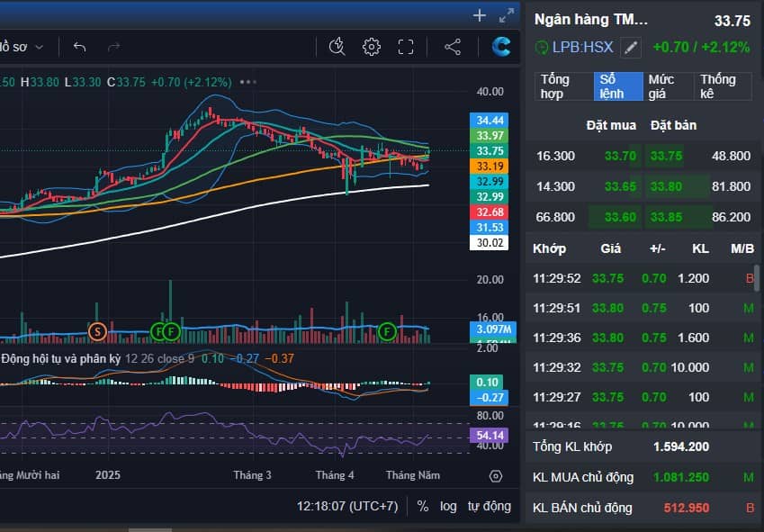Click ask price 33.85
Image resolution: width=764 pixels, height=532 pixels.
(x=666, y=217)
